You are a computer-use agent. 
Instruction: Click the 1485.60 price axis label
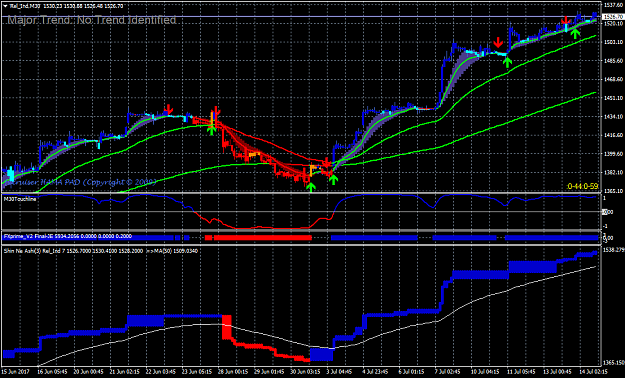[614, 61]
